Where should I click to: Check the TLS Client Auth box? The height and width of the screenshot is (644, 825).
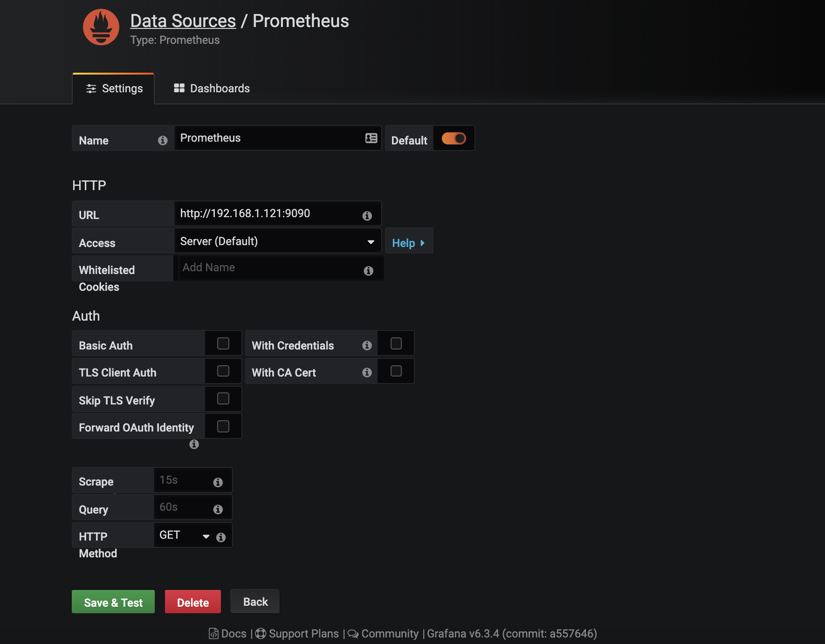click(x=223, y=371)
